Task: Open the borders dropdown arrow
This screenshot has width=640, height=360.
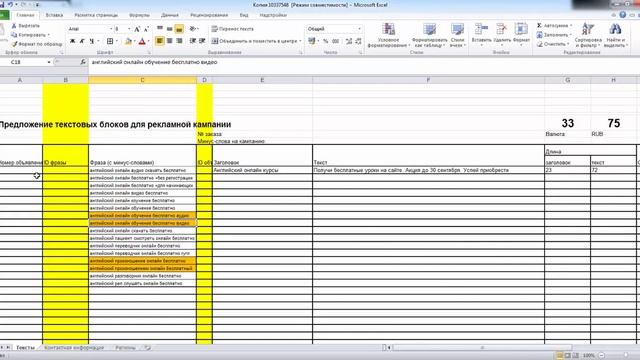Action: point(116,41)
